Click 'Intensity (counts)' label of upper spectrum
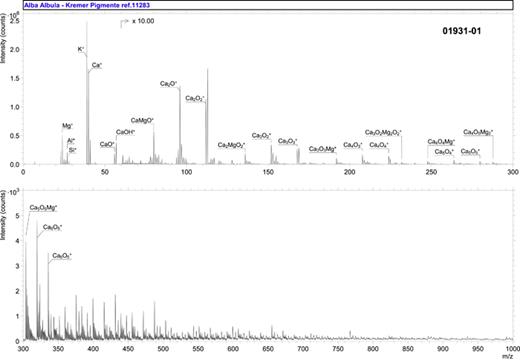This screenshot has height=361, width=520. 3,38
